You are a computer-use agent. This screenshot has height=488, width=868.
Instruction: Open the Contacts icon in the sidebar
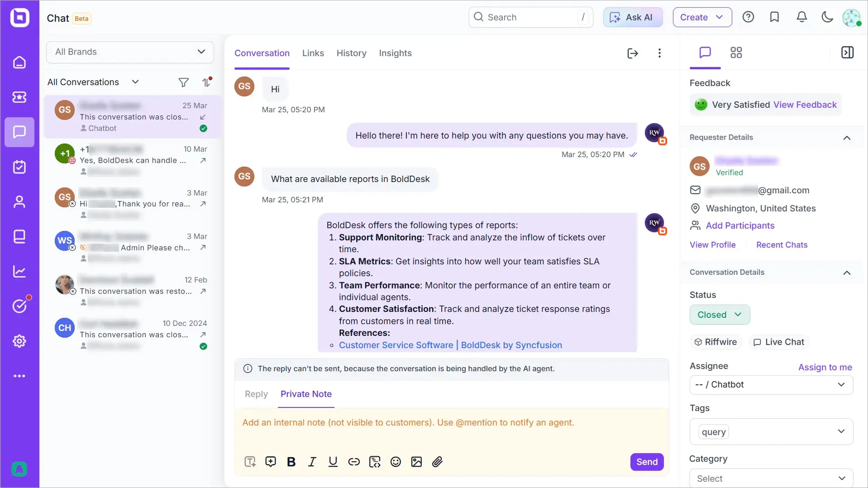(19, 201)
